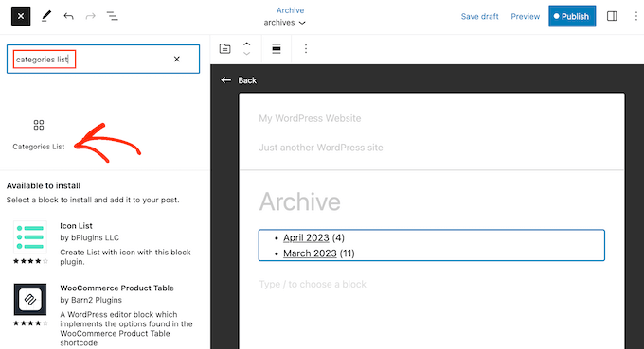The height and width of the screenshot is (349, 644).
Task: Select the Icon List block title
Action: point(76,225)
